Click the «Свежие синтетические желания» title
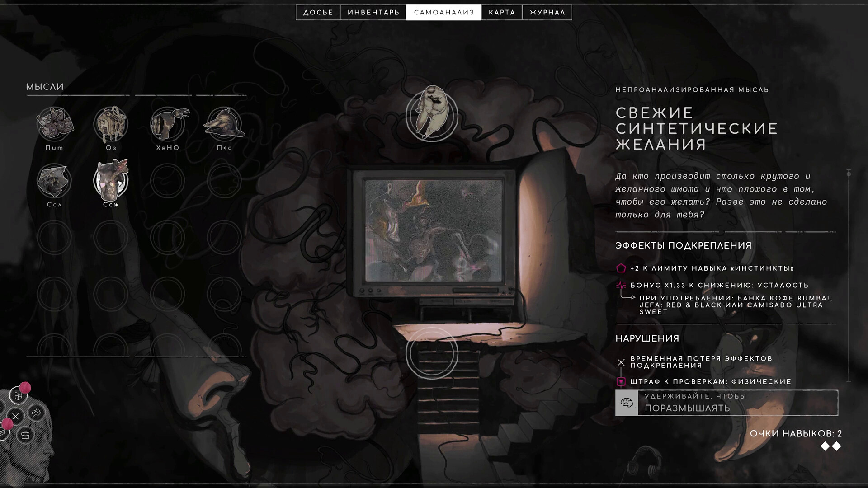868x488 pixels. point(696,129)
